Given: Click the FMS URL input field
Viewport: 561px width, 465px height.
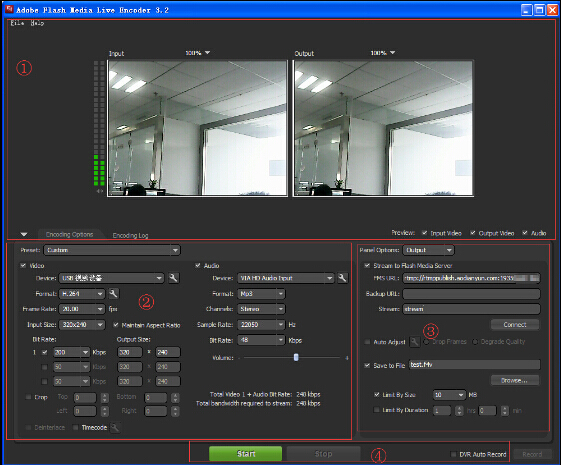Looking at the screenshot, I should click(x=472, y=278).
